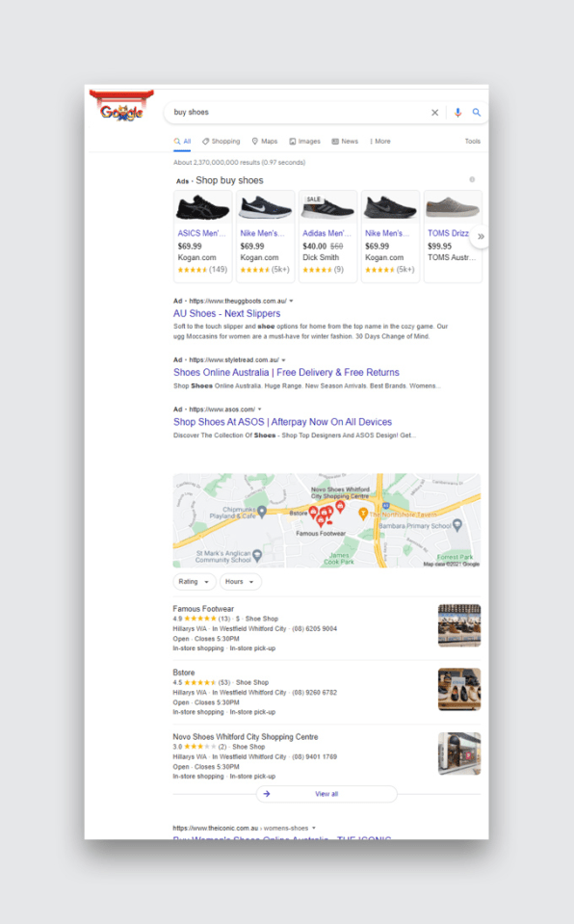This screenshot has height=924, width=574.
Task: Click Kogan.com under ASICS Men's ad
Action: click(196, 257)
